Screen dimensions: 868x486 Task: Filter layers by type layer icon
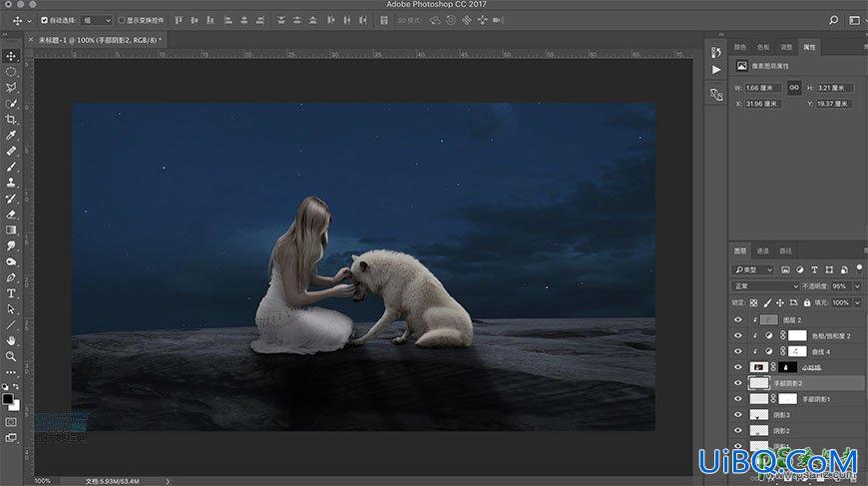point(814,269)
